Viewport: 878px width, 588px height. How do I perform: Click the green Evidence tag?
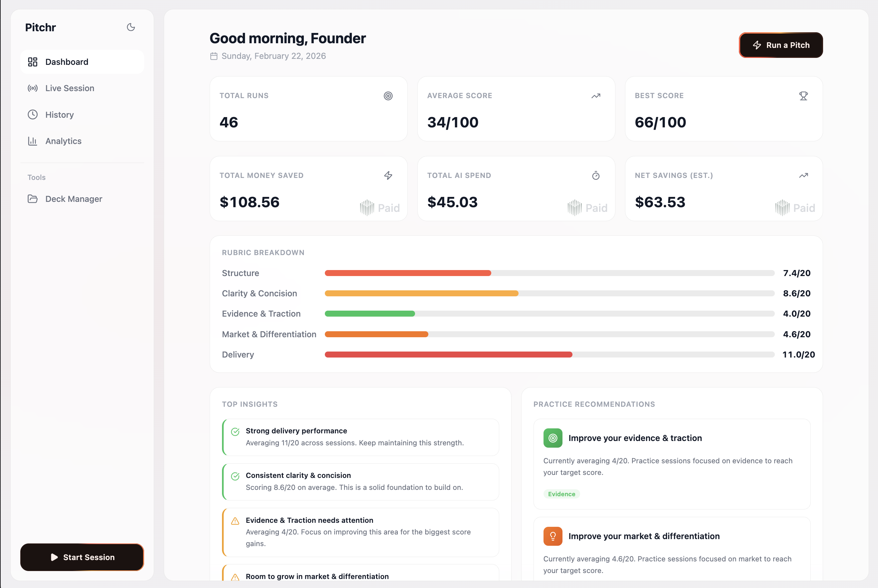click(x=561, y=494)
